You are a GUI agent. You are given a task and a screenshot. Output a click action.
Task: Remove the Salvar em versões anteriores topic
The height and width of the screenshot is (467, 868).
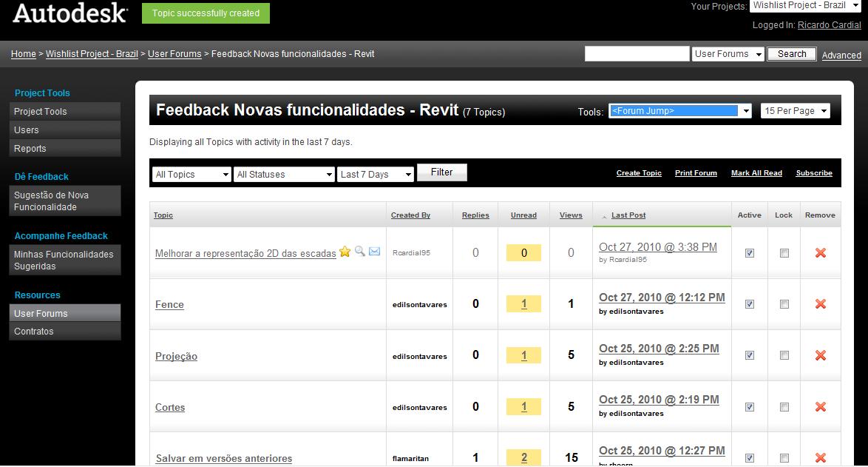[x=821, y=457]
